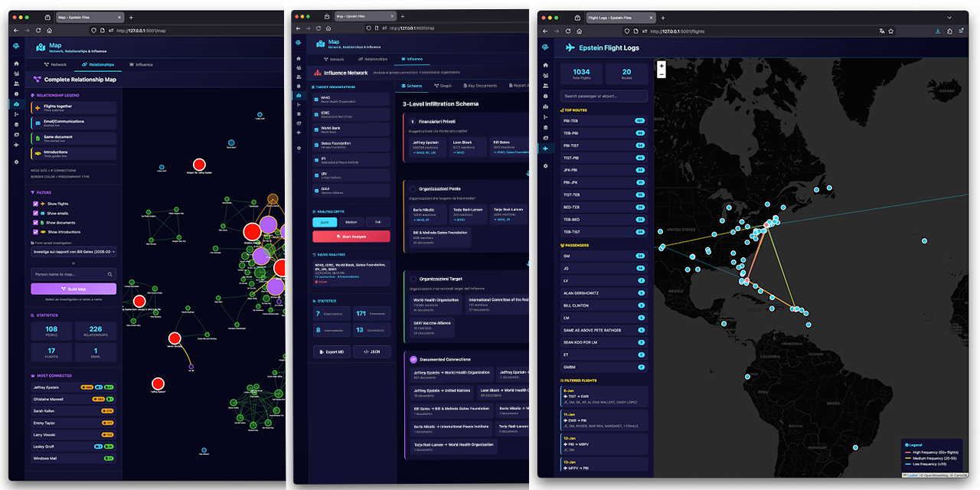The width and height of the screenshot is (980, 490).
Task: Uncheck GAVI target organization
Action: click(x=315, y=191)
